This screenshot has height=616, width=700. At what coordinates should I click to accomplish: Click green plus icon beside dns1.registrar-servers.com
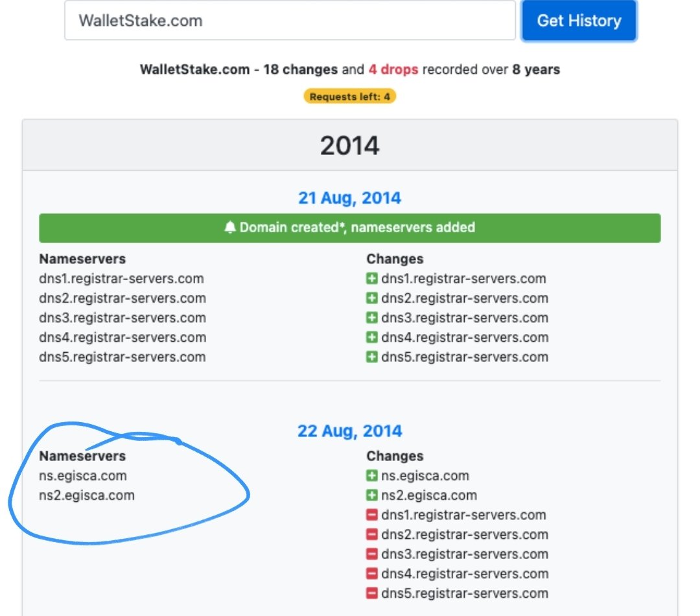[372, 278]
